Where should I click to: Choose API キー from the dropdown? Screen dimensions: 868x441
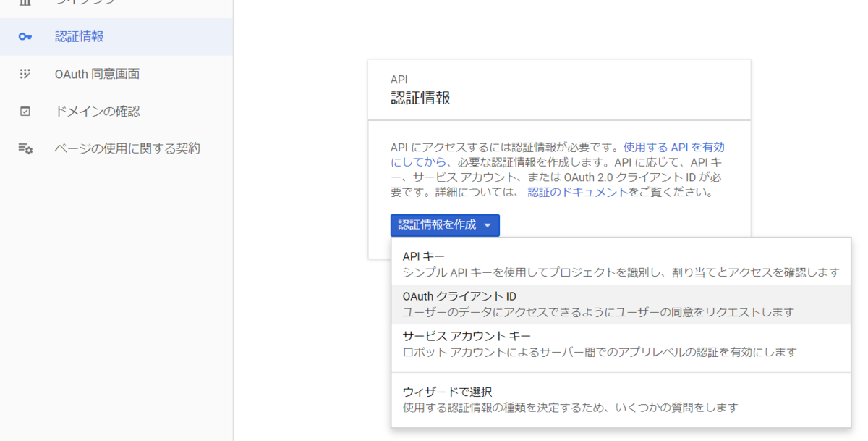[x=621, y=264]
